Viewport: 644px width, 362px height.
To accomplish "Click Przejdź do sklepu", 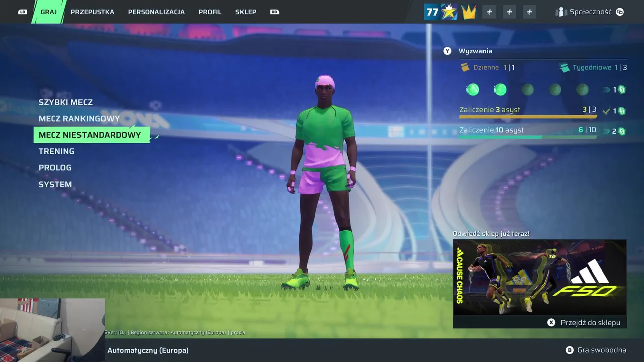I will click(591, 323).
